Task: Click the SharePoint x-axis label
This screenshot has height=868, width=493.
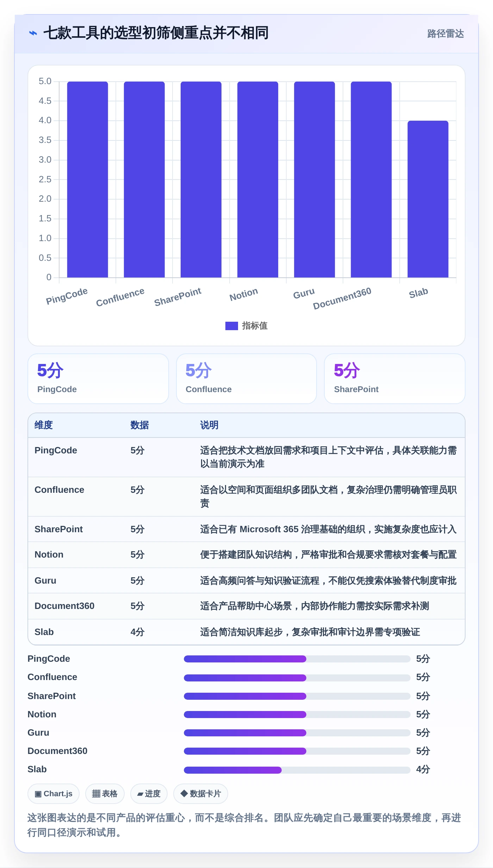Action: 177,297
